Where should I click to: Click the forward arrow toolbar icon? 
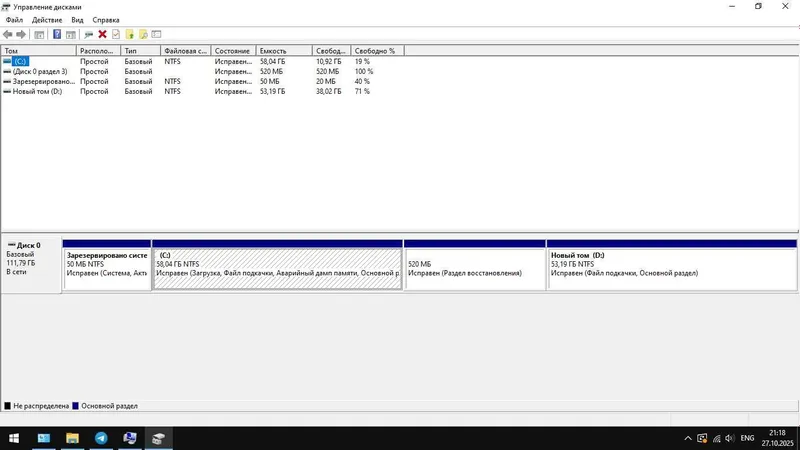click(x=21, y=34)
